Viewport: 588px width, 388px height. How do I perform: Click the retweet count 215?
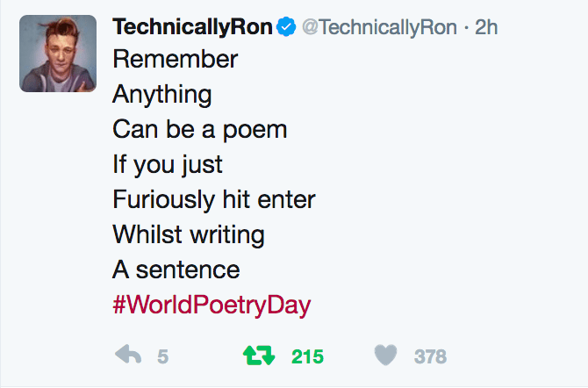pyautogui.click(x=307, y=356)
